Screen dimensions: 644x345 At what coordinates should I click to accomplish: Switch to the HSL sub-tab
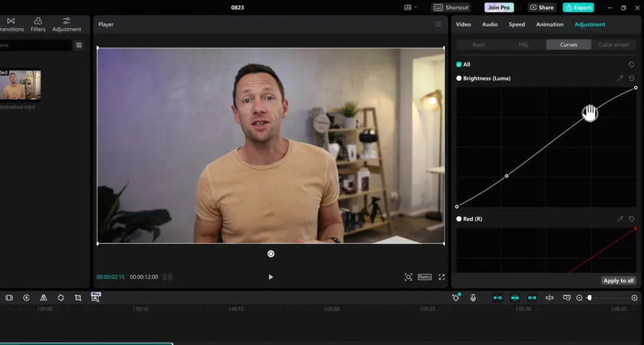click(524, 44)
